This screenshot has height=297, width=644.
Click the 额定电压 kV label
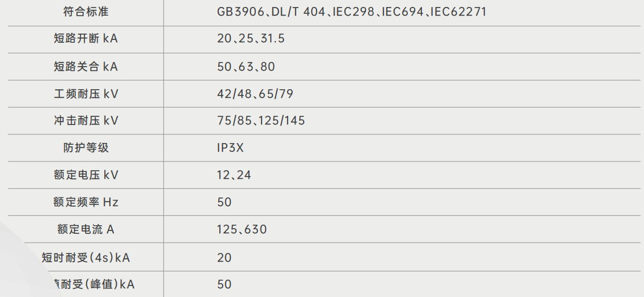coord(86,175)
